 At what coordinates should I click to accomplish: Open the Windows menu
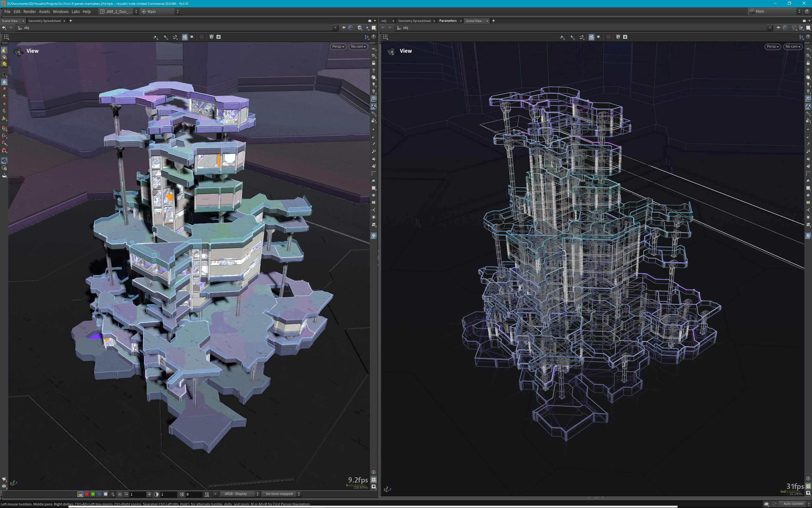coord(60,11)
